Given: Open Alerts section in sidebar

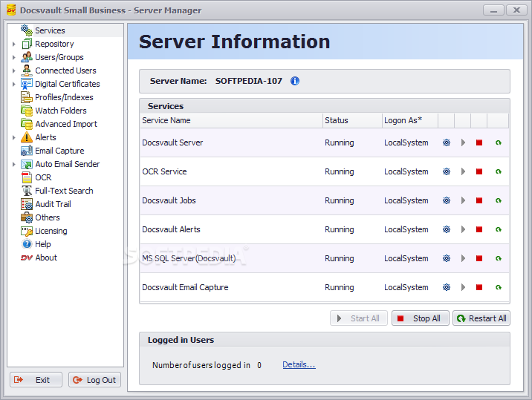Looking at the screenshot, I should point(45,137).
